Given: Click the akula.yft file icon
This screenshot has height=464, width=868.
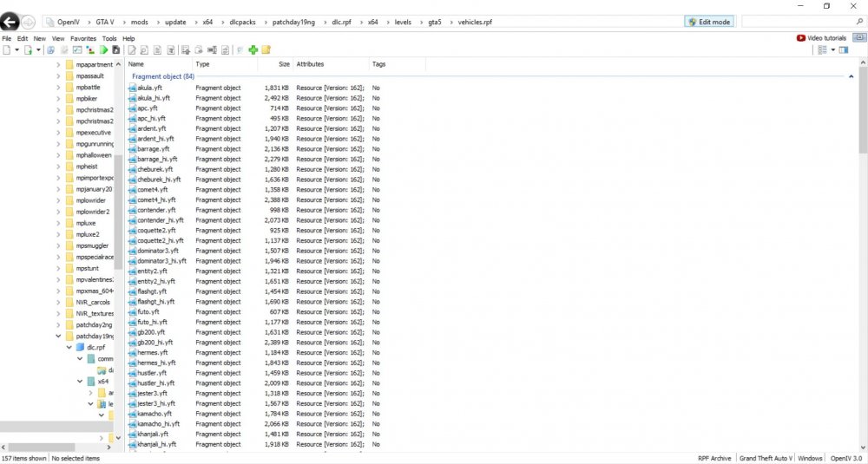Looking at the screenshot, I should click(132, 88).
